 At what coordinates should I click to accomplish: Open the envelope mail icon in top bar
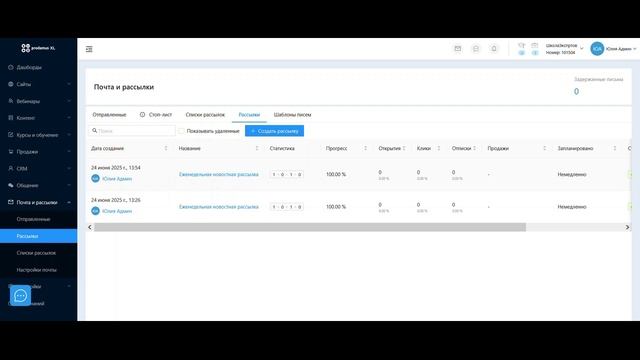click(x=458, y=49)
